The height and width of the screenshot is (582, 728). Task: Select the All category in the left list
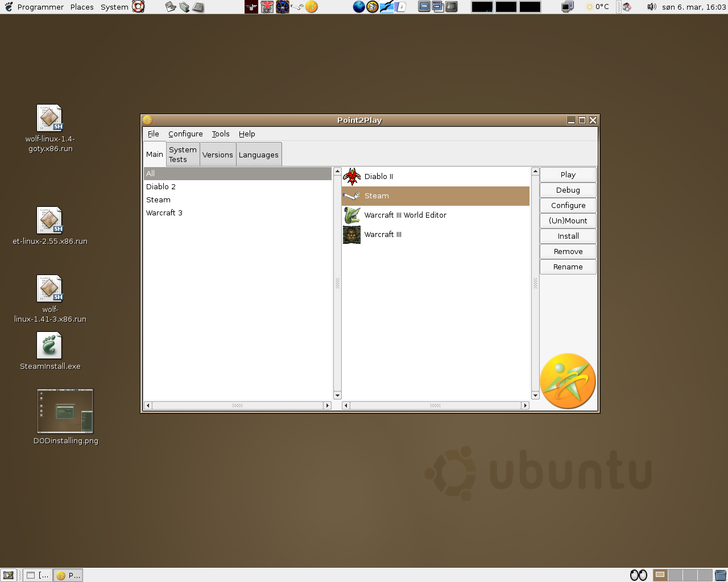point(238,174)
